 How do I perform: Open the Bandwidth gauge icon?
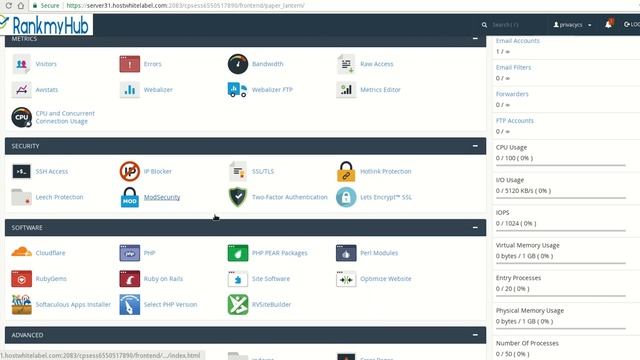coord(238,64)
